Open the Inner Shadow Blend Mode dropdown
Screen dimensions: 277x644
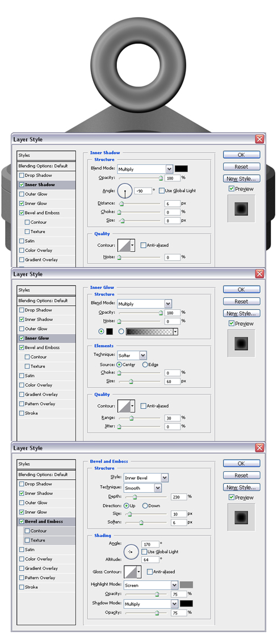coord(145,169)
